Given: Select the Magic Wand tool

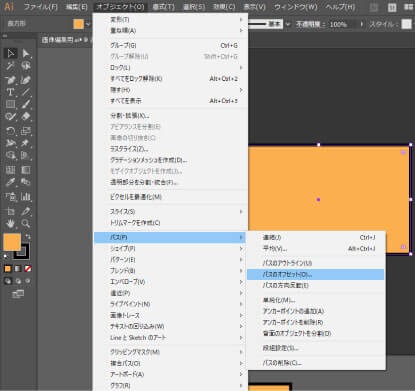Looking at the screenshot, I should click(x=11, y=66).
